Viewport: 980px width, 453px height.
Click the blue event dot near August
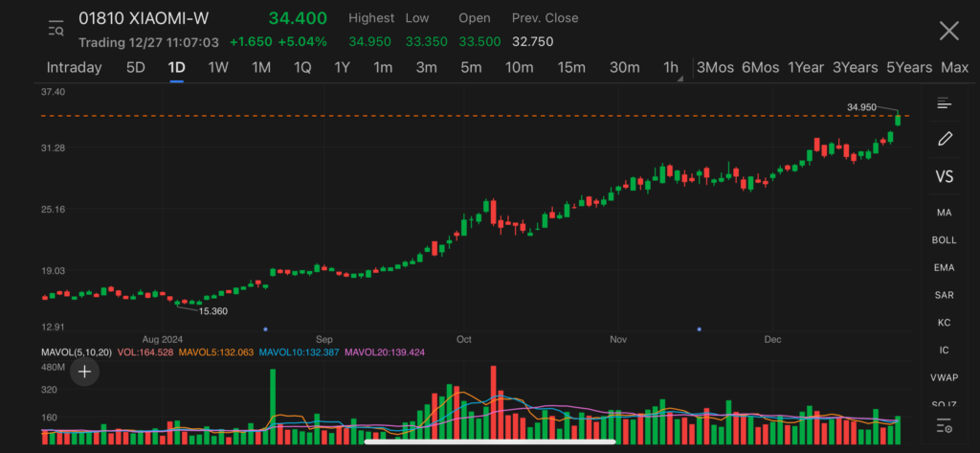pos(265,328)
